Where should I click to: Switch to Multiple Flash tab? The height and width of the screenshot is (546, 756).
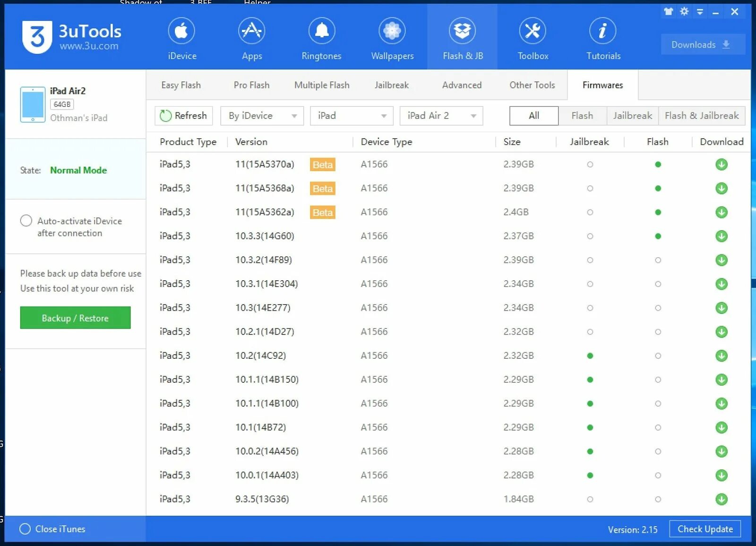point(322,85)
